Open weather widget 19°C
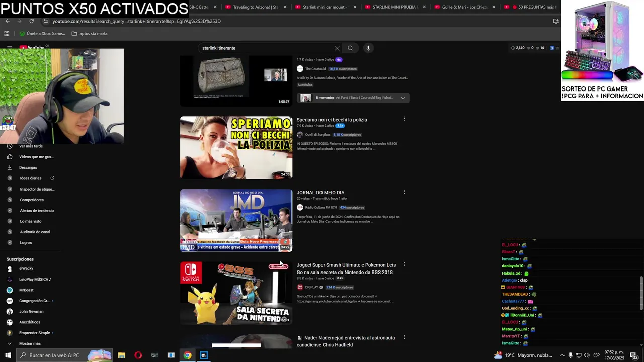Screen dimensions: 644x362 [523, 355]
